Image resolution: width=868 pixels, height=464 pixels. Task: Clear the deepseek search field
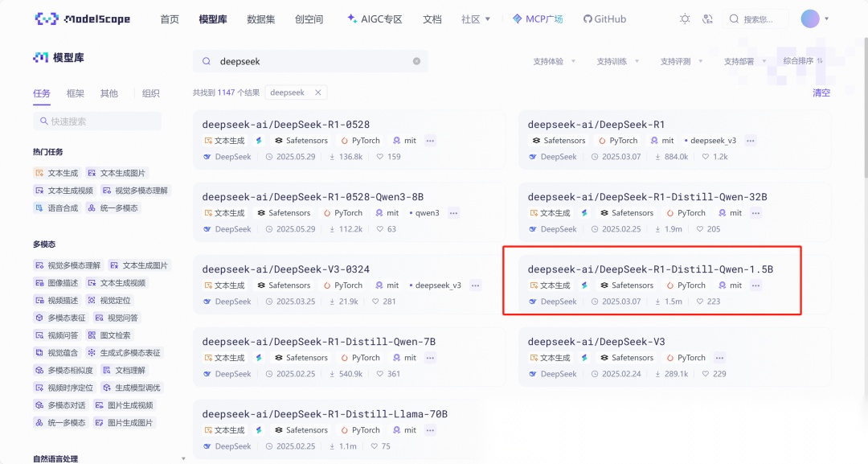click(416, 61)
